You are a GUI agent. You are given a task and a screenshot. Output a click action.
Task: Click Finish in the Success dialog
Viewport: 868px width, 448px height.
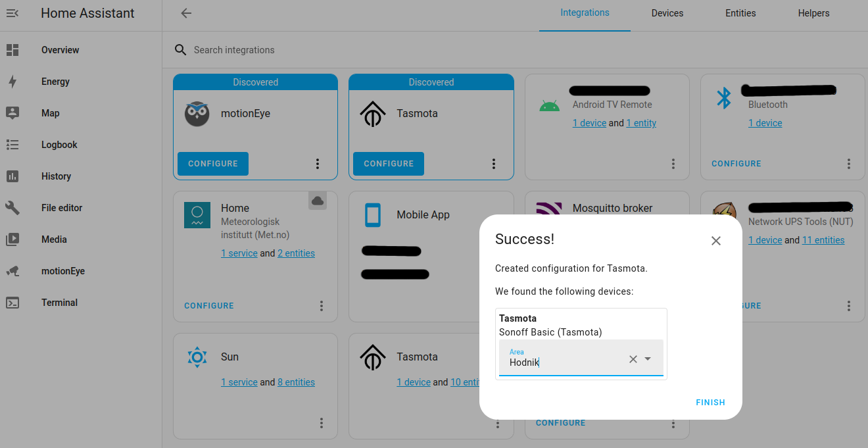(711, 403)
